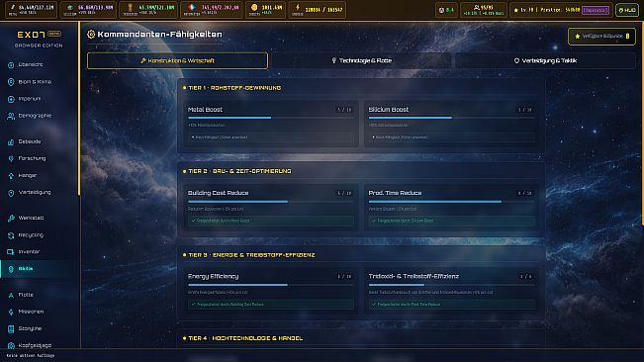Click the red-blue crystal resource icon
The image size is (644, 362).
tap(192, 7)
